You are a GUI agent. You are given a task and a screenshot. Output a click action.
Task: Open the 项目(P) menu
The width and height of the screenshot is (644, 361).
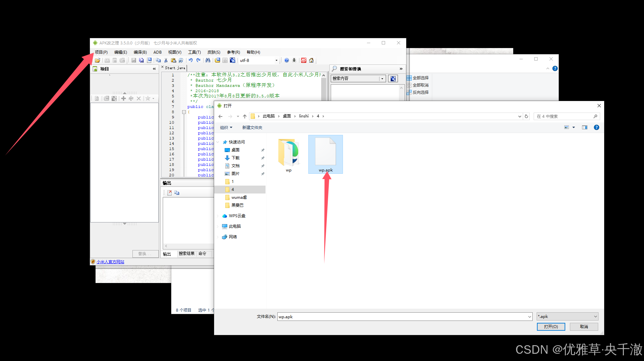tap(101, 52)
